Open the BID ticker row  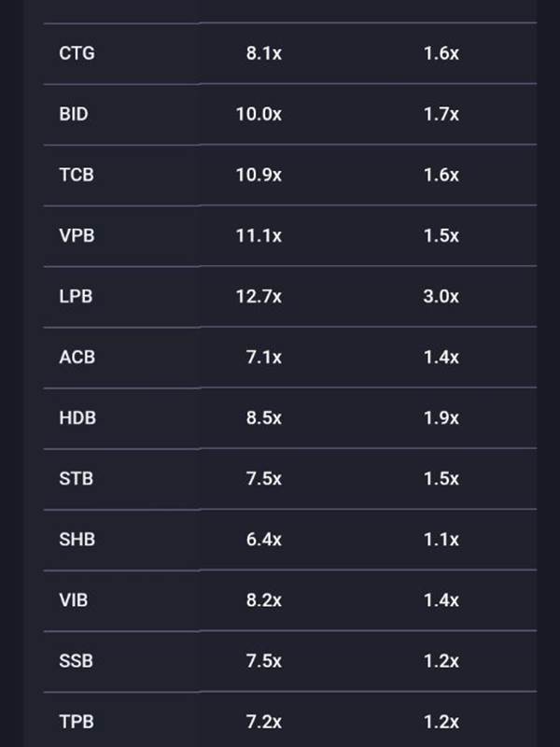point(74,114)
